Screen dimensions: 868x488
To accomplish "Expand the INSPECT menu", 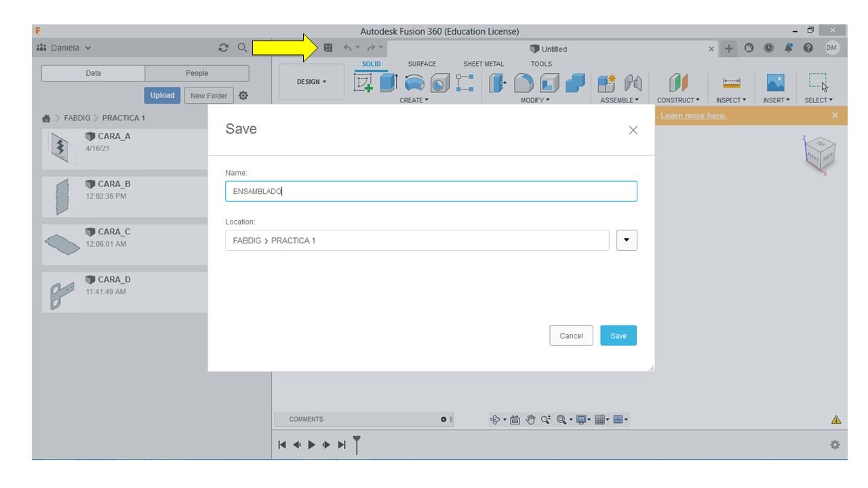I will pyautogui.click(x=730, y=100).
